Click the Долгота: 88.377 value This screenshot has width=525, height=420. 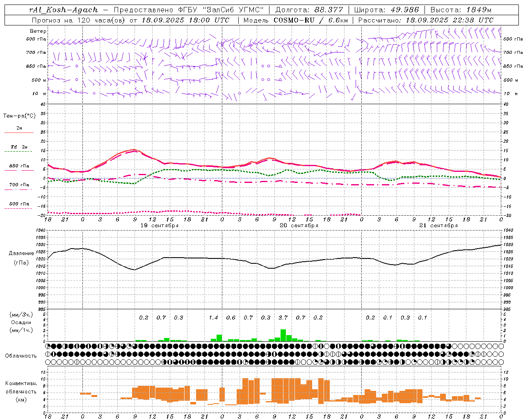pos(309,10)
